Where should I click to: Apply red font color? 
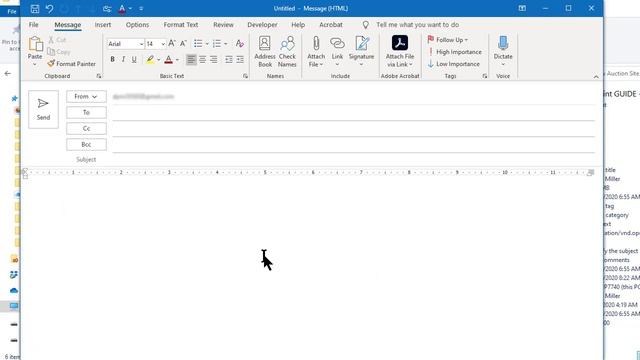pos(169,60)
